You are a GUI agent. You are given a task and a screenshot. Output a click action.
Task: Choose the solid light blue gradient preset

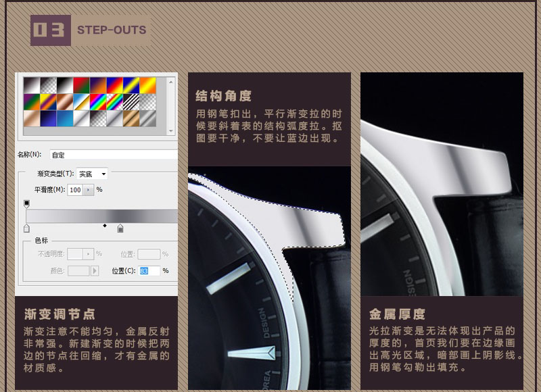pos(65,118)
